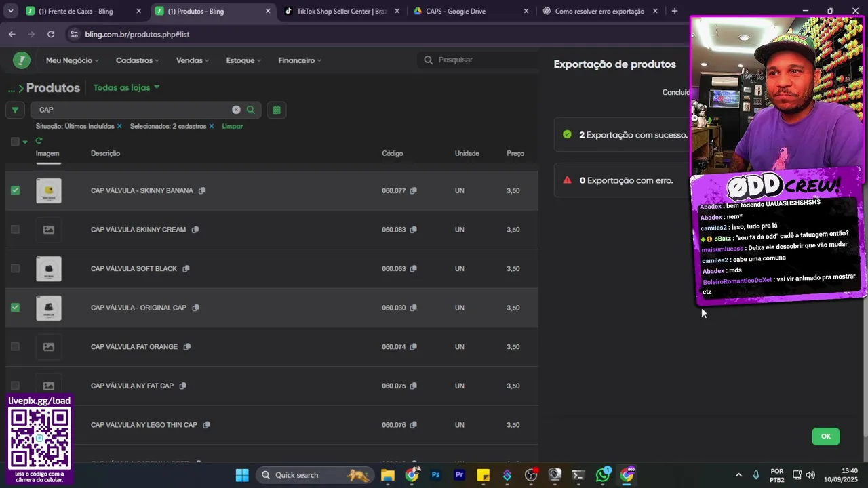Uncheck the ORIGINAL CAP checkbox
The height and width of the screenshot is (488, 868).
tap(15, 308)
